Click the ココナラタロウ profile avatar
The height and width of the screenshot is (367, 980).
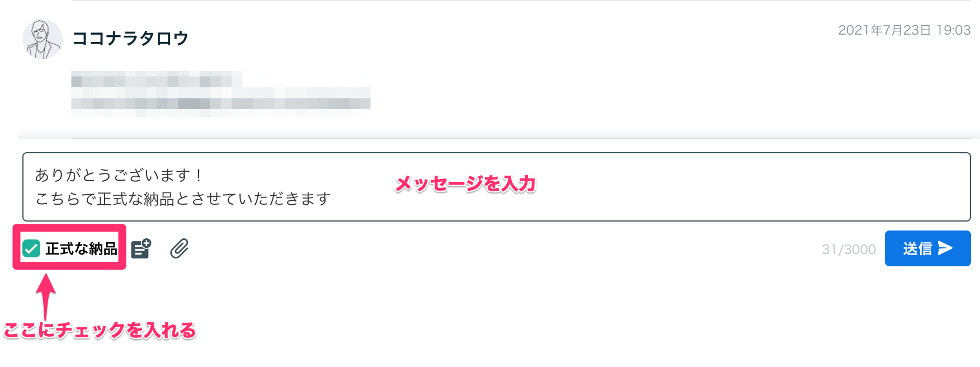pos(43,39)
